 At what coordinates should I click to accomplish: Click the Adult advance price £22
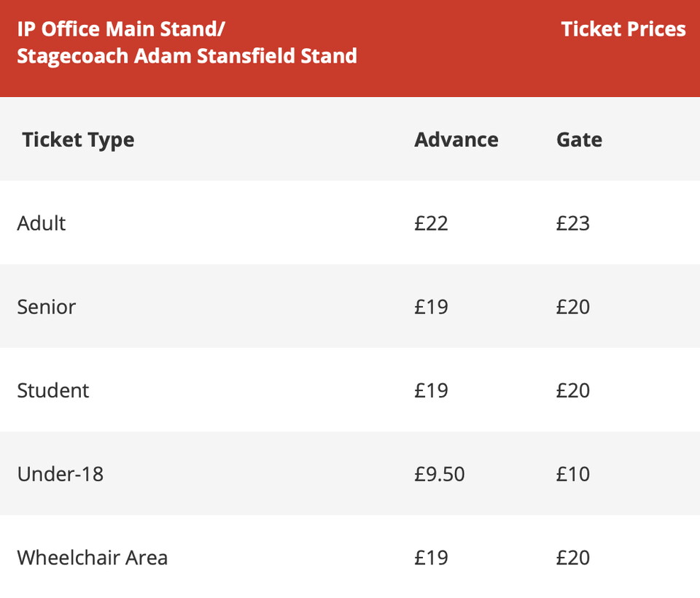(431, 222)
